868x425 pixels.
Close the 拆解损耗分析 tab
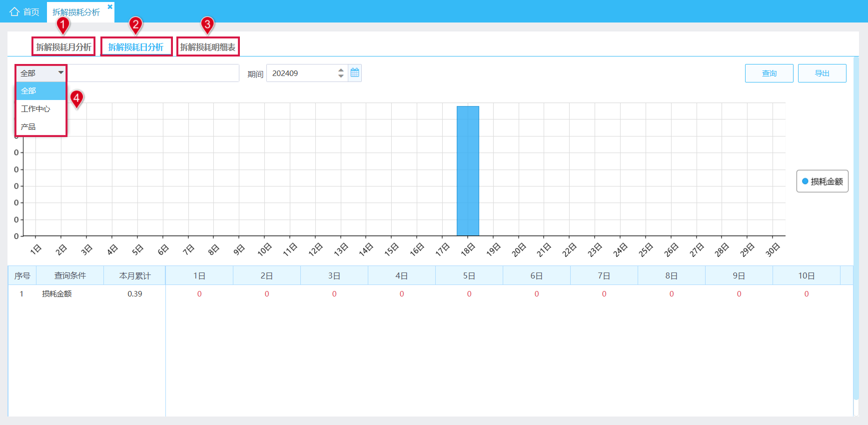tap(110, 6)
